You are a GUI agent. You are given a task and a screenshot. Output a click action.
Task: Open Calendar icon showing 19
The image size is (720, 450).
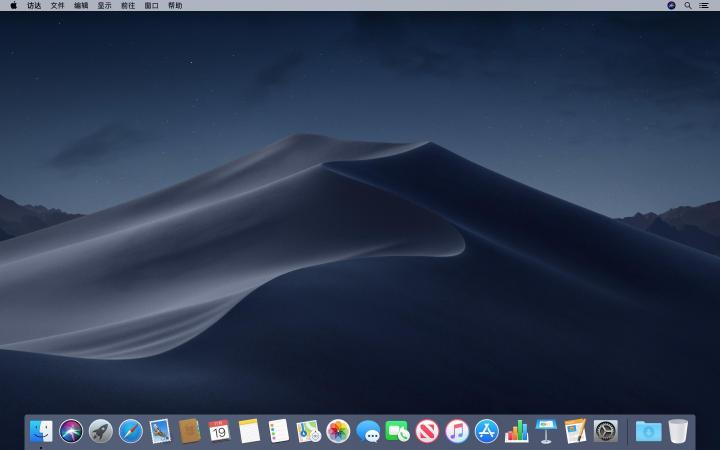click(x=219, y=431)
